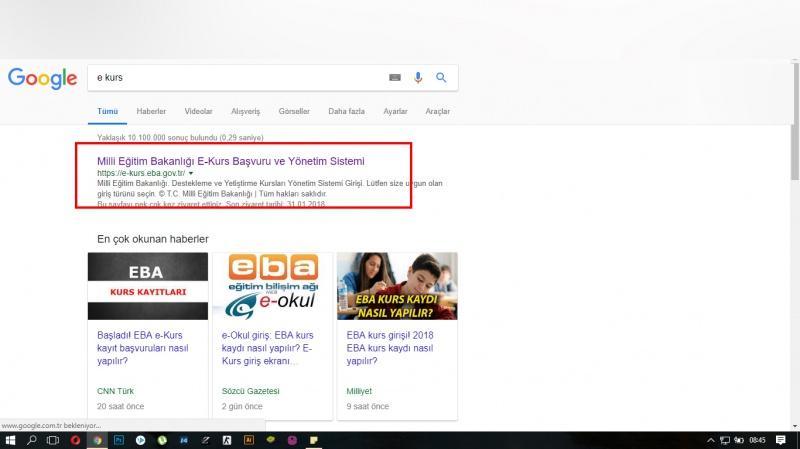Open Adobe Illustrator from the taskbar

tap(247, 440)
